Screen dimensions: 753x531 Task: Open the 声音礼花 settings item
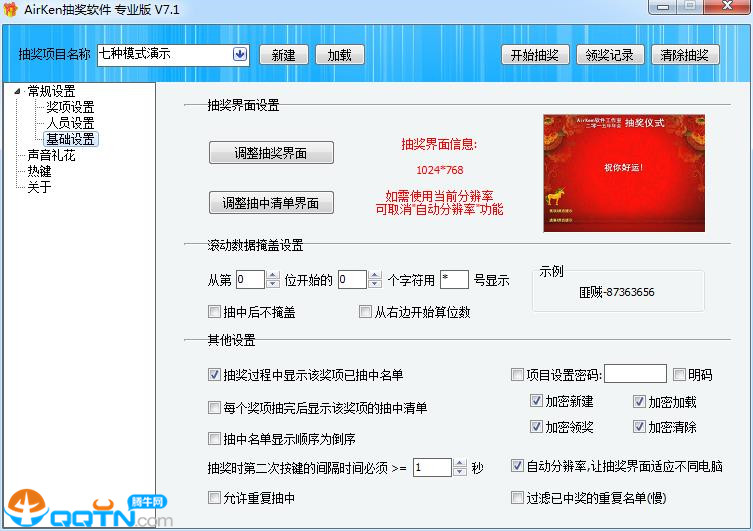(51, 155)
